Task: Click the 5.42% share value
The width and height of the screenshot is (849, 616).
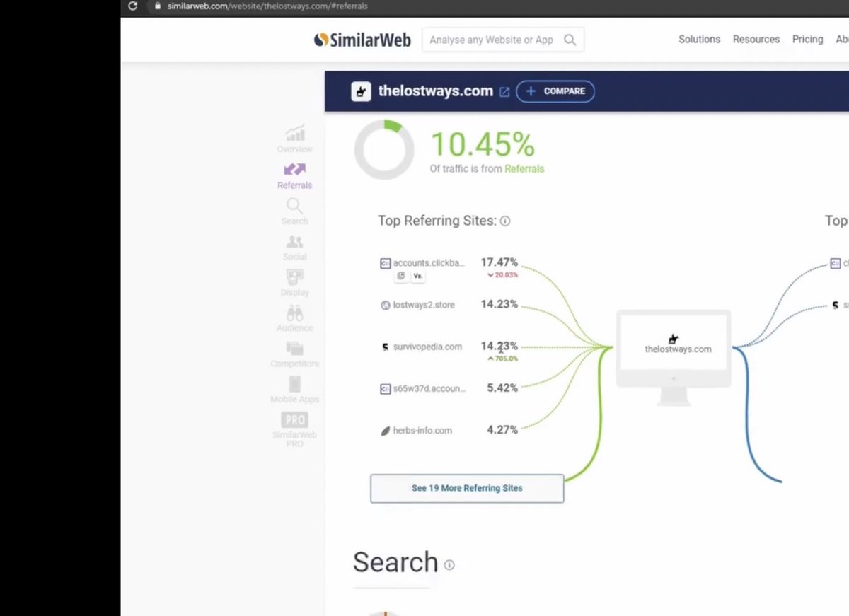Action: click(502, 388)
